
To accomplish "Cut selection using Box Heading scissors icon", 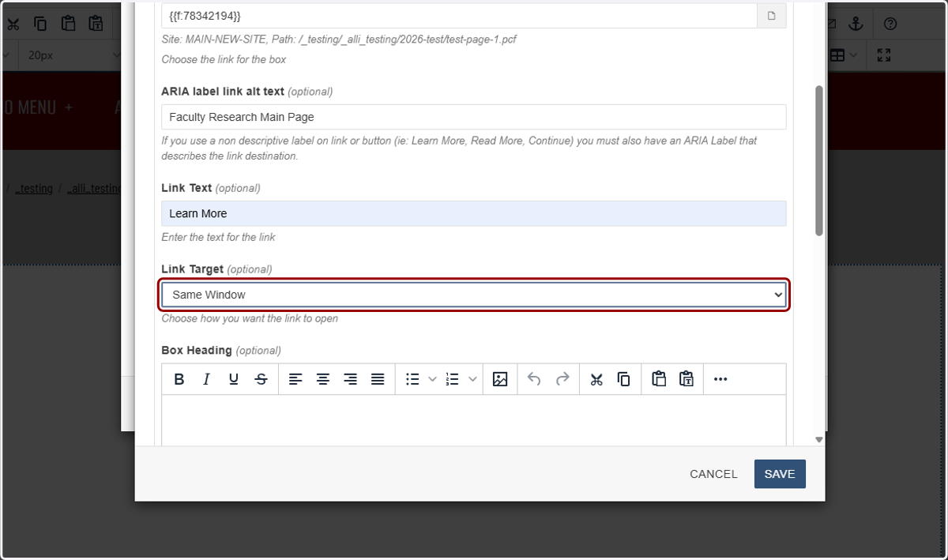I will point(596,379).
